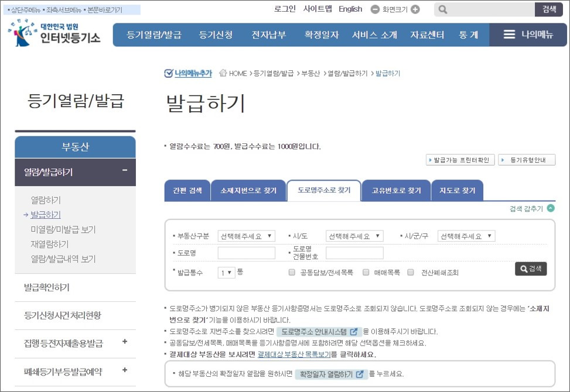Click the court Internet Registry logo
570x392 pixels.
[54, 33]
